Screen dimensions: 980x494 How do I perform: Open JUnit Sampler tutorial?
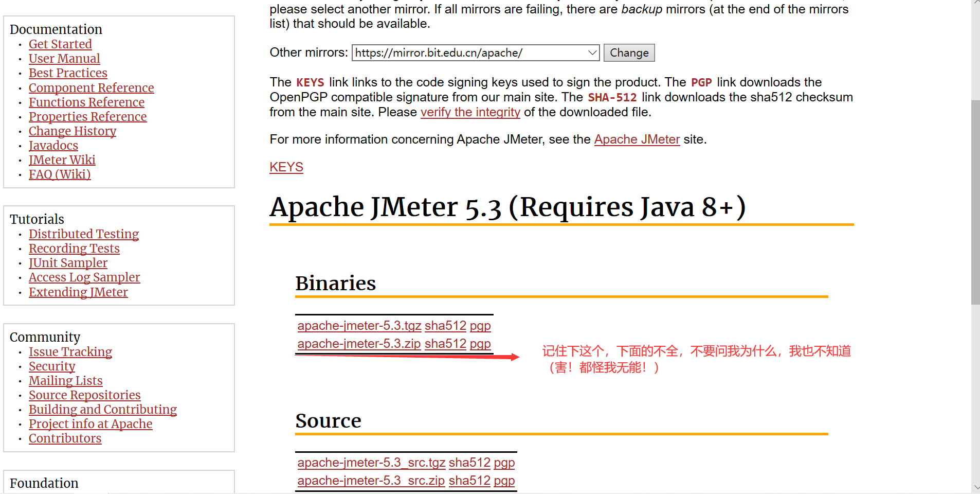[x=68, y=263]
